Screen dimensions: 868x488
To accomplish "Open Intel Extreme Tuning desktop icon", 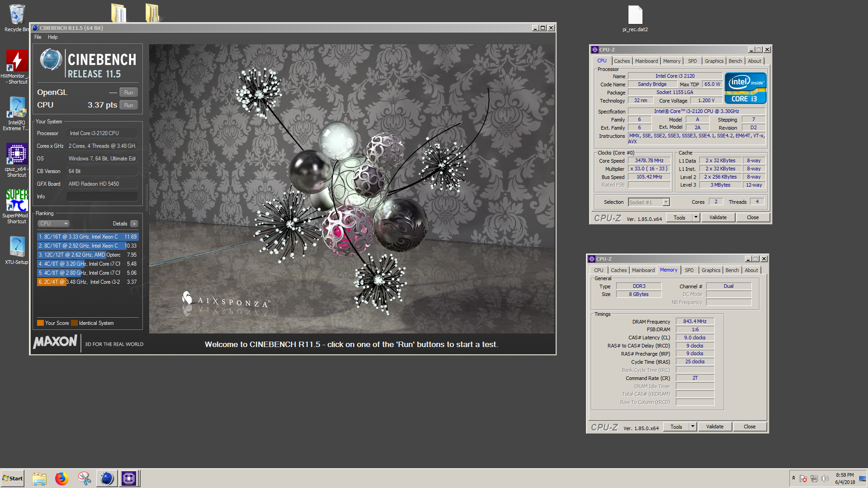I will (17, 114).
